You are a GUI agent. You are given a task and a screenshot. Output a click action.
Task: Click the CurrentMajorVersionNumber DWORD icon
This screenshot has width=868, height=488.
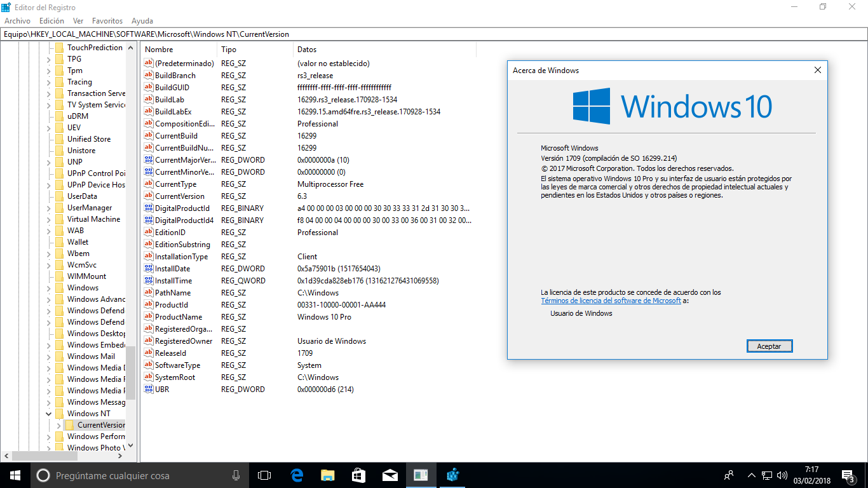tap(149, 160)
